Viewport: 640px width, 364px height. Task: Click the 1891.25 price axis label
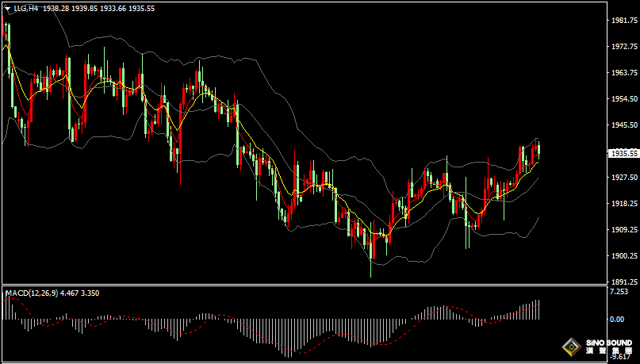[621, 282]
